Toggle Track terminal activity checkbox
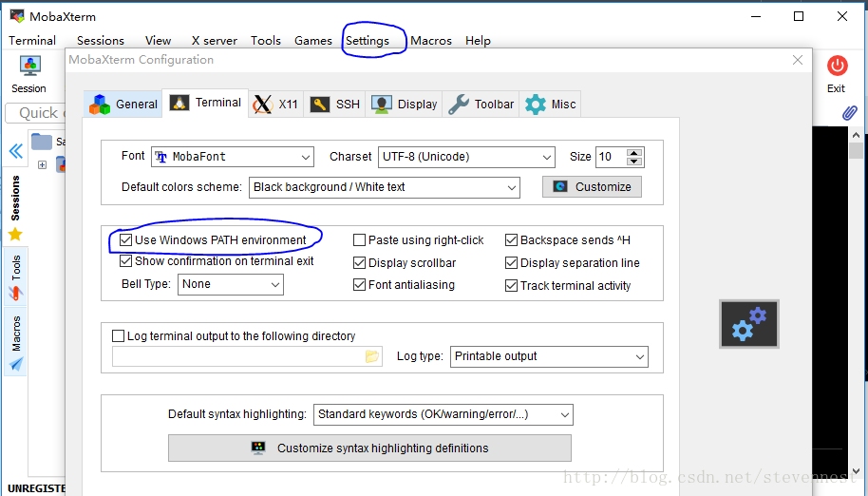 tap(511, 286)
